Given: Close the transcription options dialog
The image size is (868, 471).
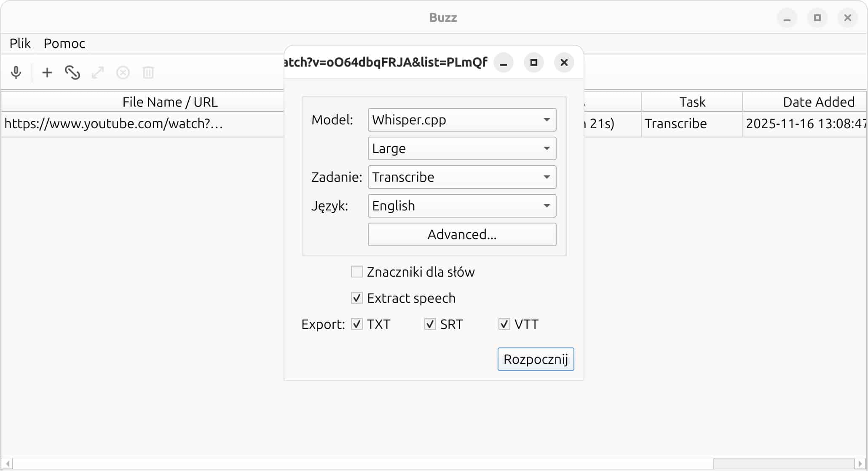Looking at the screenshot, I should click(x=564, y=62).
